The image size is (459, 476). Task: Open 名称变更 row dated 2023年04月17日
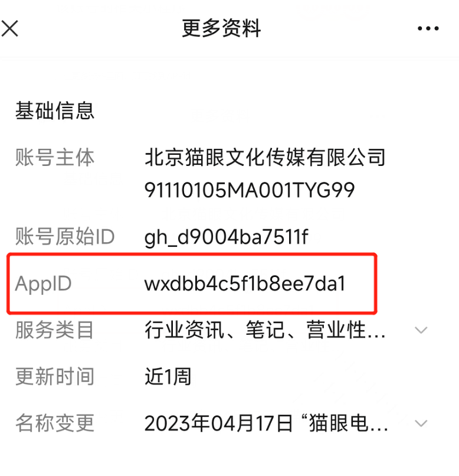(229, 423)
